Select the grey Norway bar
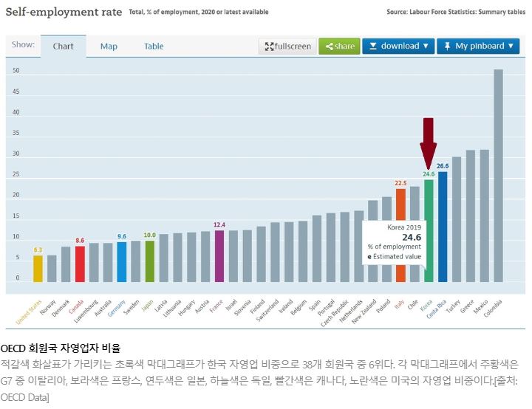 tap(52, 269)
